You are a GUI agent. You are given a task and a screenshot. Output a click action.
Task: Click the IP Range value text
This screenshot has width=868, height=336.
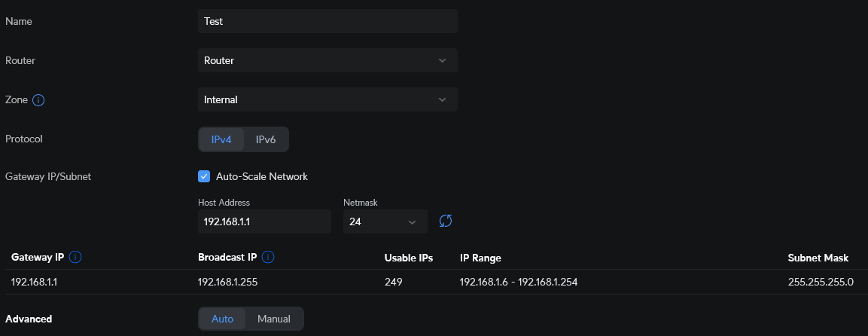pyautogui.click(x=519, y=282)
